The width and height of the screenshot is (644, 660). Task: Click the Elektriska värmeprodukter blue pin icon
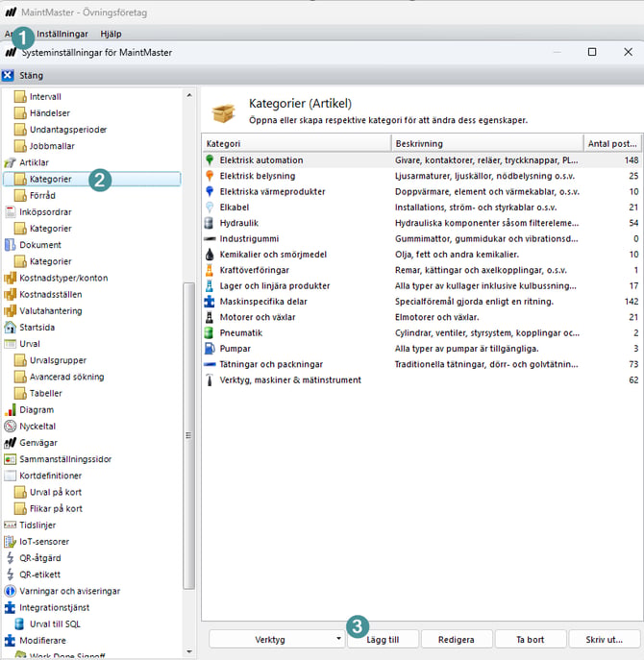(210, 191)
